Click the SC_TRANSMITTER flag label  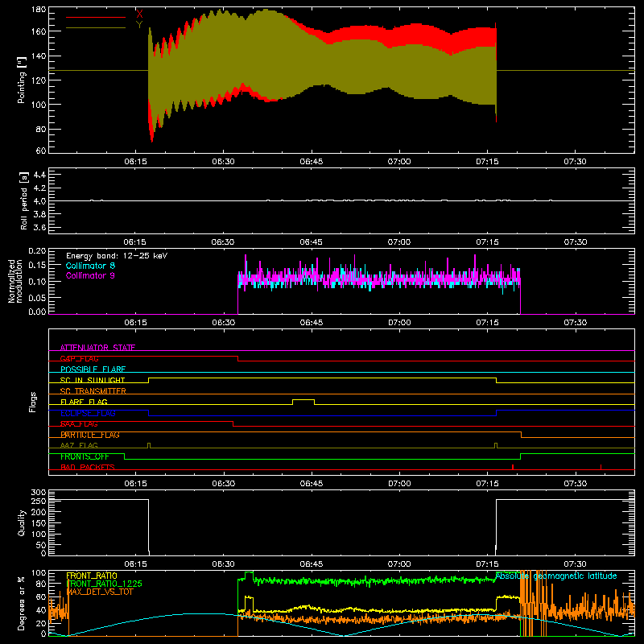(x=93, y=391)
